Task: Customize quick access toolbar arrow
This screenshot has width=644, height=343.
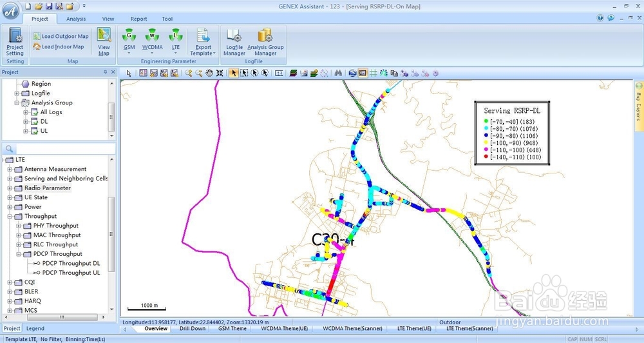Action: point(84,6)
